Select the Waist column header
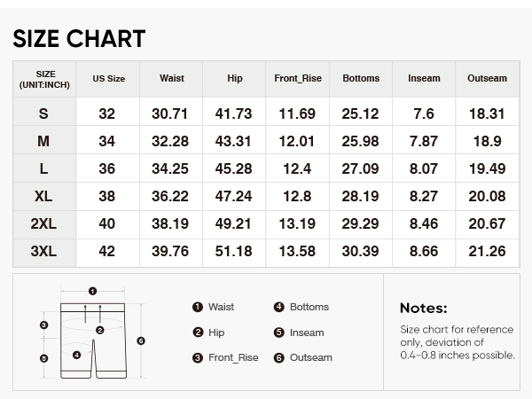The image size is (532, 399). pyautogui.click(x=172, y=78)
